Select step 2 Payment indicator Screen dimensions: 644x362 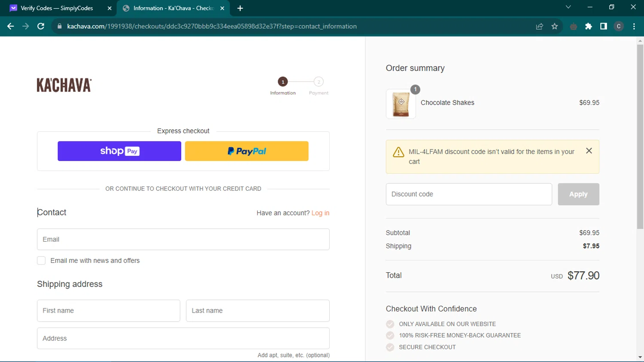319,82
